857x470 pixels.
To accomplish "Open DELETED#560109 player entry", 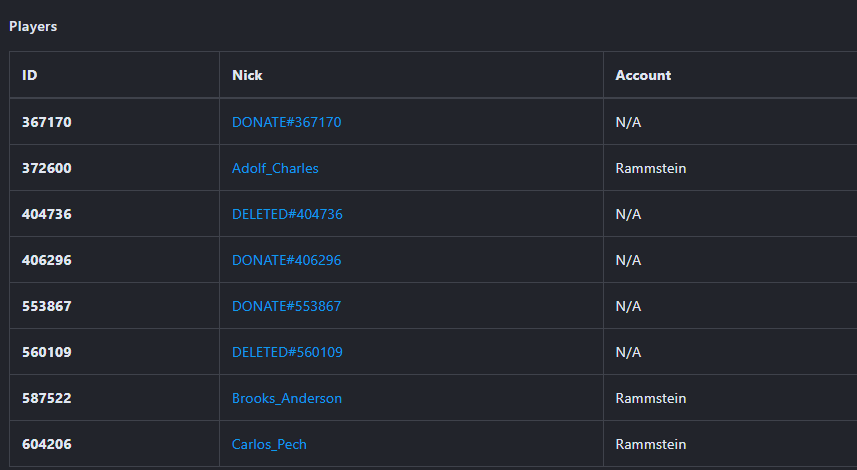I will click(287, 352).
